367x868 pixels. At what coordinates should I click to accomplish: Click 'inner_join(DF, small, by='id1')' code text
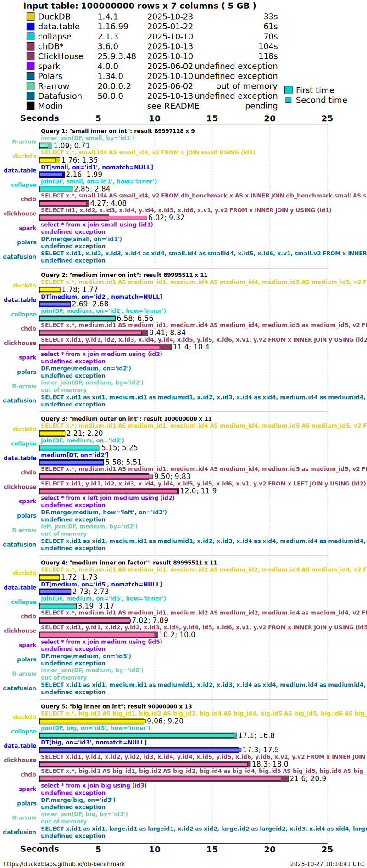[x=88, y=138]
